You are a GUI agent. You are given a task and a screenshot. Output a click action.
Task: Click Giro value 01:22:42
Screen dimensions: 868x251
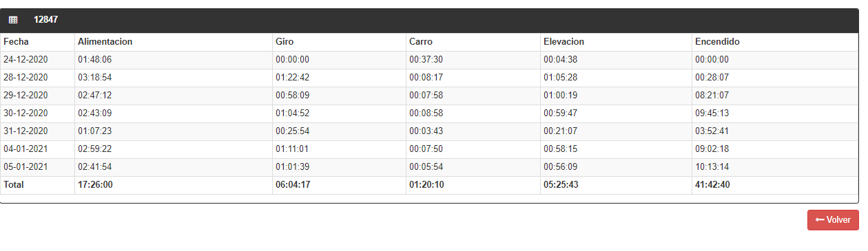(293, 78)
